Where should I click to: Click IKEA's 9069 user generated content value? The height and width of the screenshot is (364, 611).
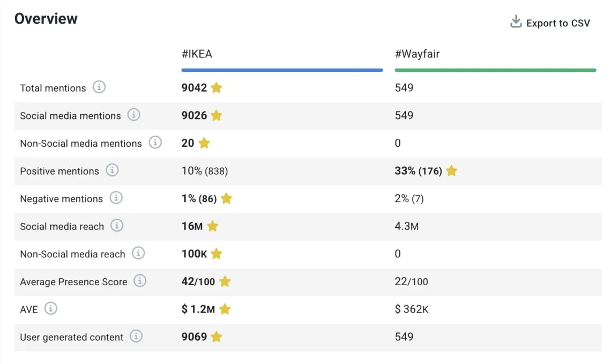[x=194, y=337]
